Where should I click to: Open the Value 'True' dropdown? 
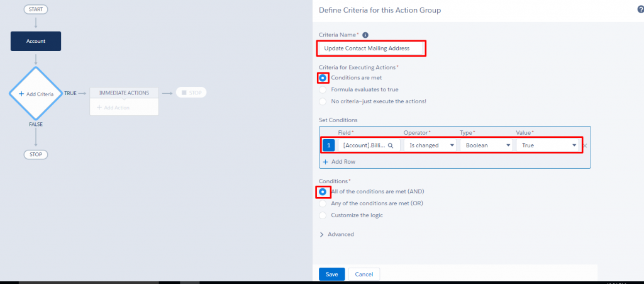tap(548, 145)
